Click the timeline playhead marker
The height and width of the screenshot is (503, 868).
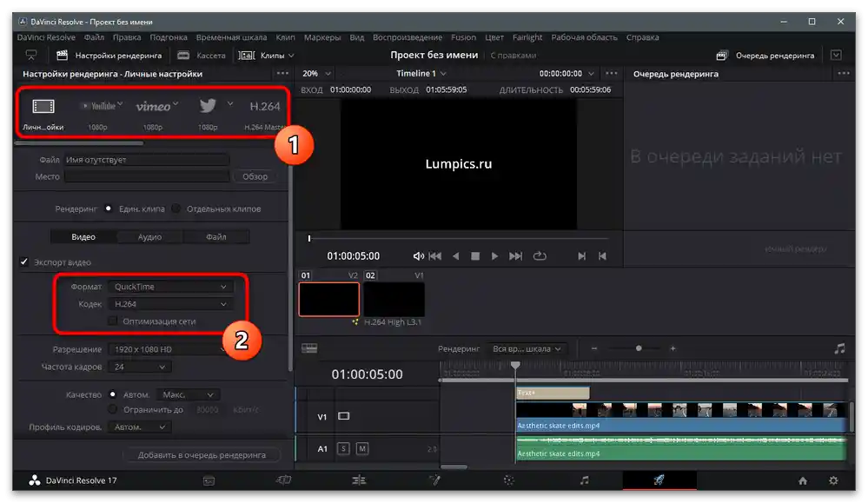click(x=515, y=365)
